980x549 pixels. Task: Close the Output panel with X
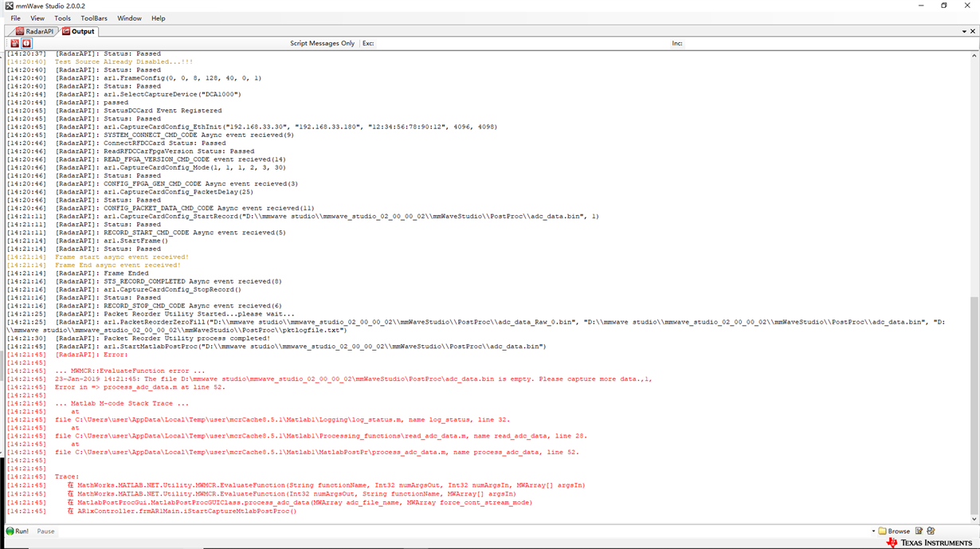(x=973, y=31)
